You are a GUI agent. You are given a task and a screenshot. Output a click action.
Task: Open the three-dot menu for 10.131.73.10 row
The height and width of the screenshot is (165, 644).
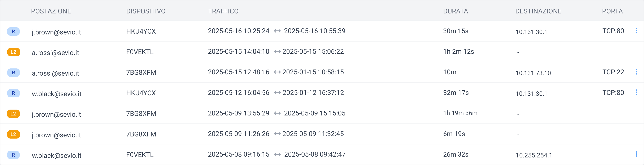[x=636, y=72]
